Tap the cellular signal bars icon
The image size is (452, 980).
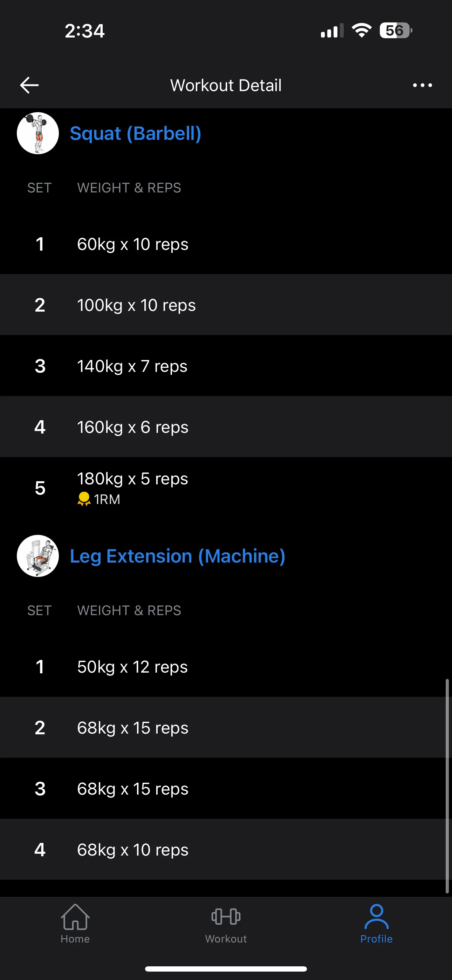pos(332,31)
